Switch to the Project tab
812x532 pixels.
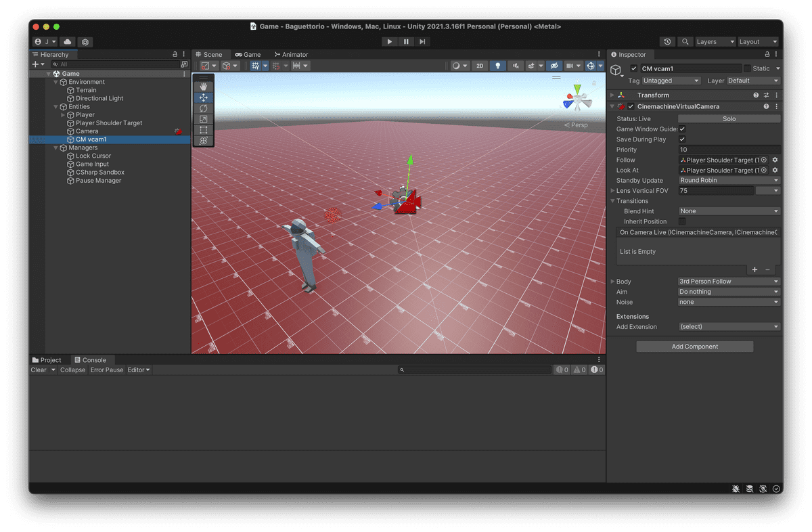coord(47,360)
